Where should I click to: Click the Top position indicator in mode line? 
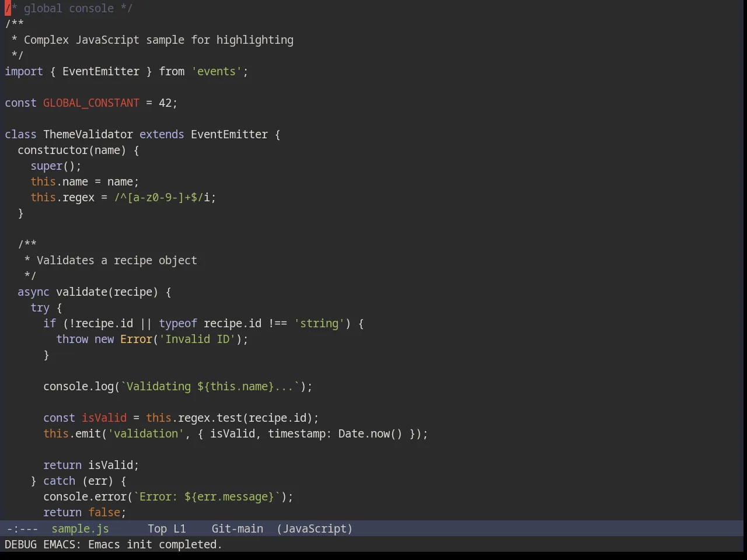click(157, 528)
